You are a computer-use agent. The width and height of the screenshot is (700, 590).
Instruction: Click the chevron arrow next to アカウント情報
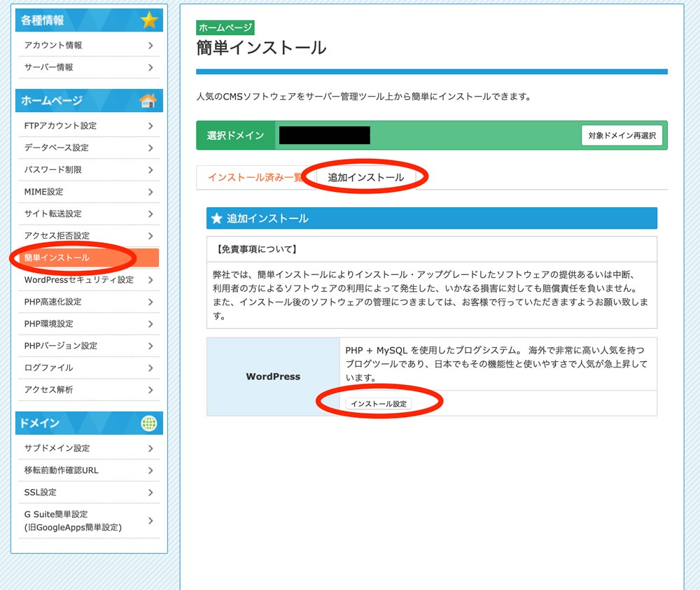point(150,45)
